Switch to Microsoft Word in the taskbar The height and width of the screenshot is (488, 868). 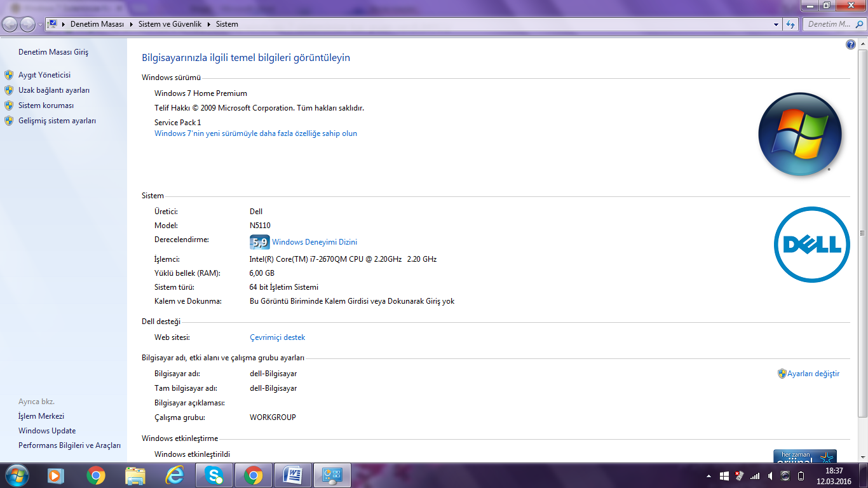(293, 475)
